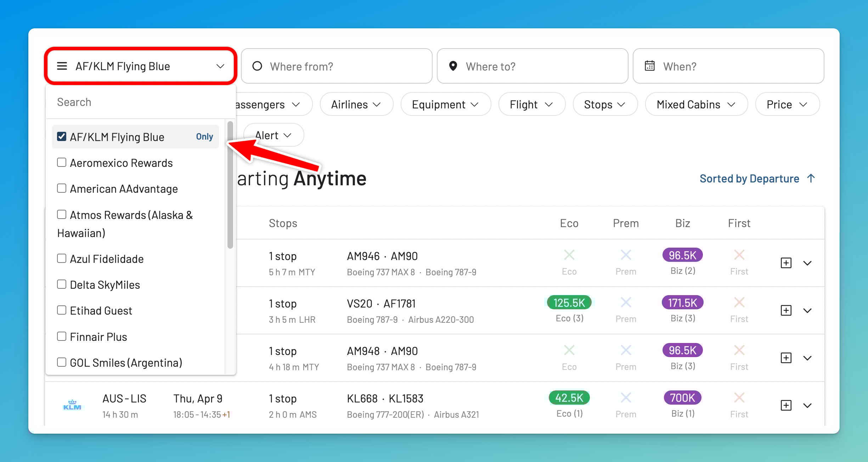The height and width of the screenshot is (462, 868).
Task: Expand the Mixed Cabins filter
Action: click(x=695, y=104)
